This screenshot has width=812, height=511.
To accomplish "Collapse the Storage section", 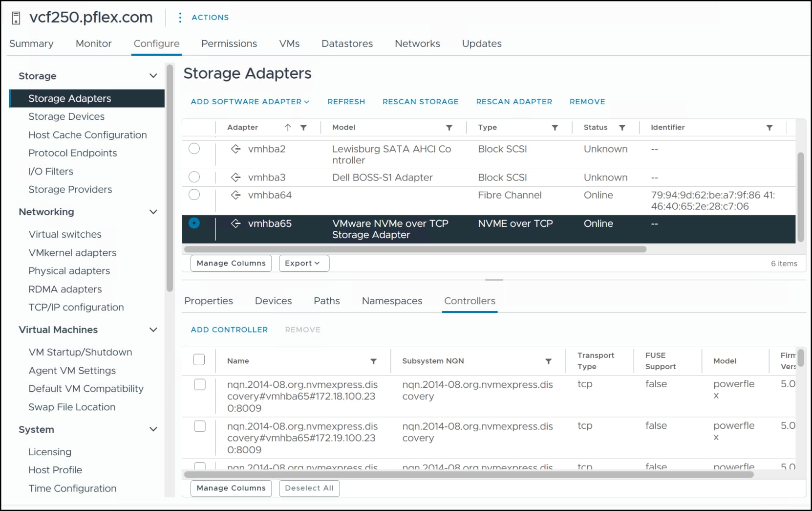I will coord(153,76).
